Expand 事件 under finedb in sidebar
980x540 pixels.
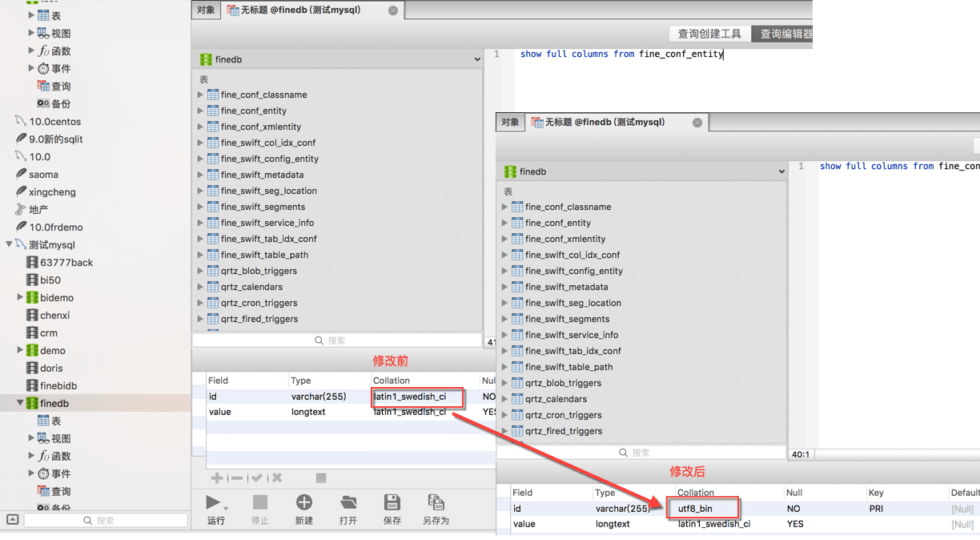pos(31,474)
